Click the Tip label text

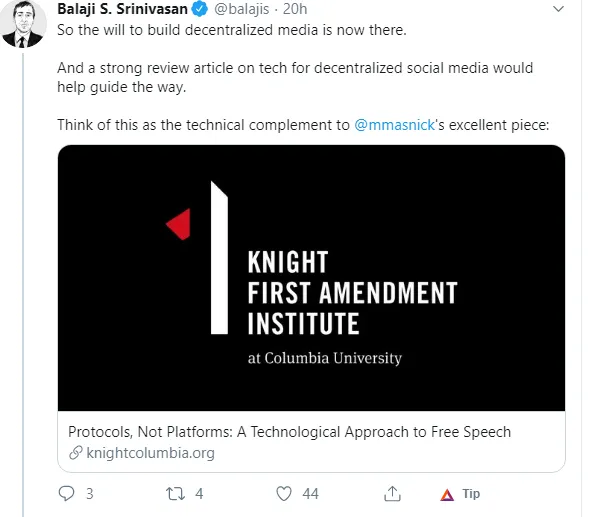click(x=471, y=494)
